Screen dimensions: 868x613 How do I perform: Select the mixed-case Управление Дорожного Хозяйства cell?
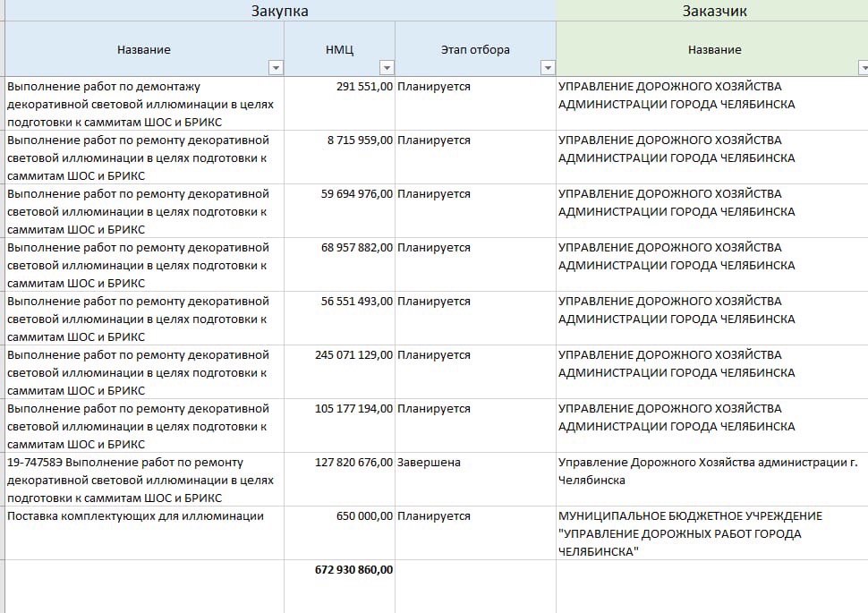712,480
